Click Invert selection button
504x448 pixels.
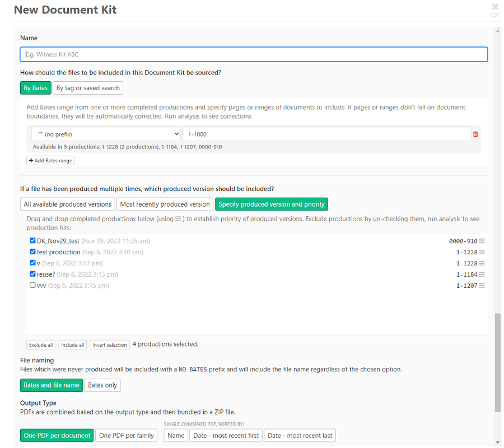tap(109, 345)
